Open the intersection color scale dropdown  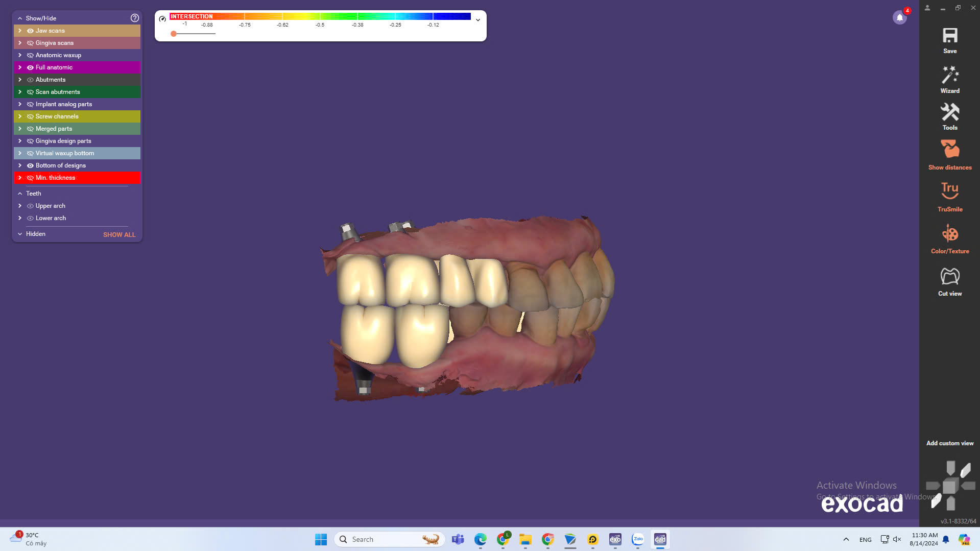478,20
